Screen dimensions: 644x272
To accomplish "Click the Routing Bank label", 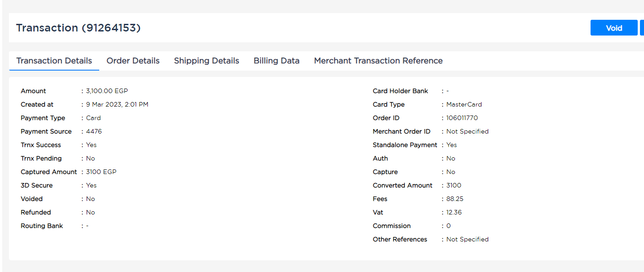I will 42,226.
